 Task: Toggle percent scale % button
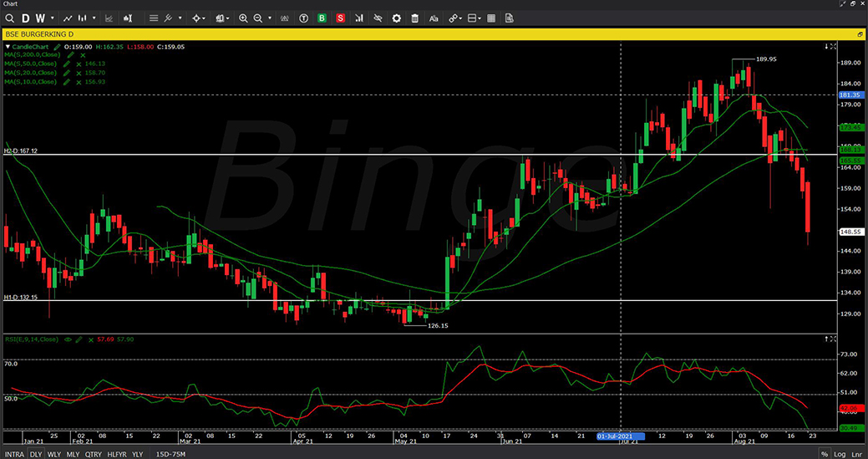(825, 455)
